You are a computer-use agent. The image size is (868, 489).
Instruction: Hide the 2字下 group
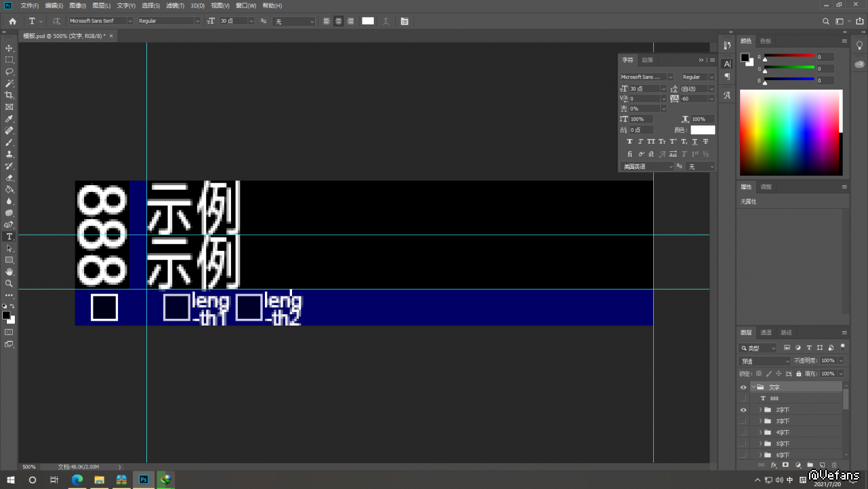(x=743, y=410)
